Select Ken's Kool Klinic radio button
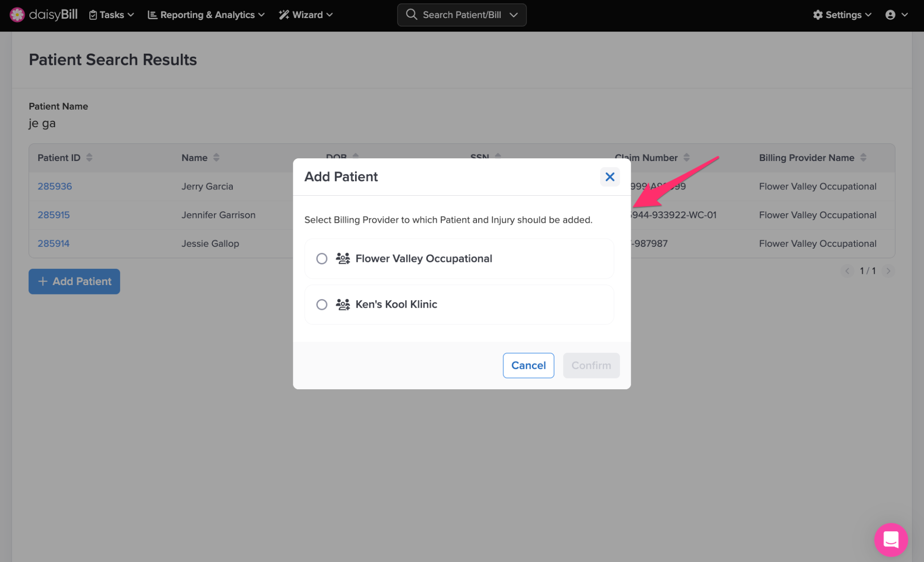Image resolution: width=924 pixels, height=562 pixels. tap(322, 304)
